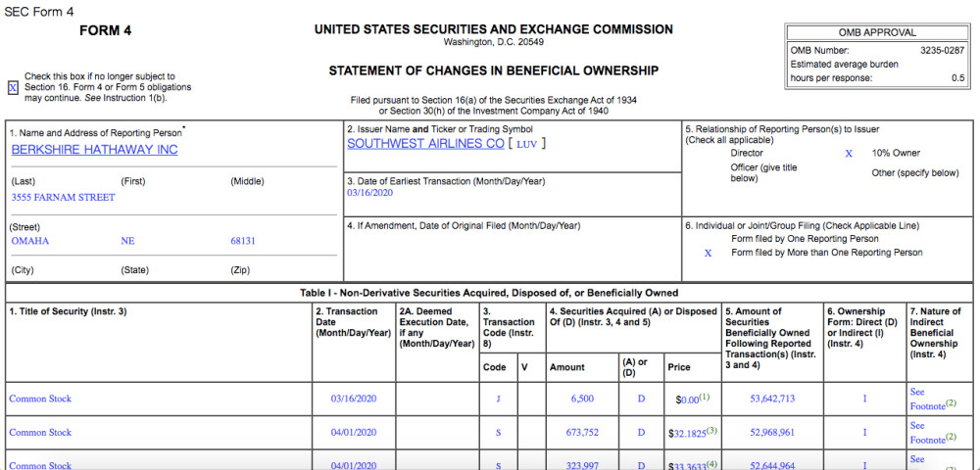Click transaction code J in first row
Viewport: 980px width, 470px height.
click(498, 399)
